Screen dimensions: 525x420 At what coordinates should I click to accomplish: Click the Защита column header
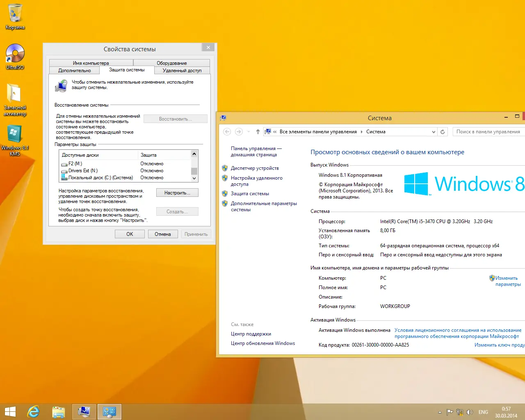tap(164, 155)
